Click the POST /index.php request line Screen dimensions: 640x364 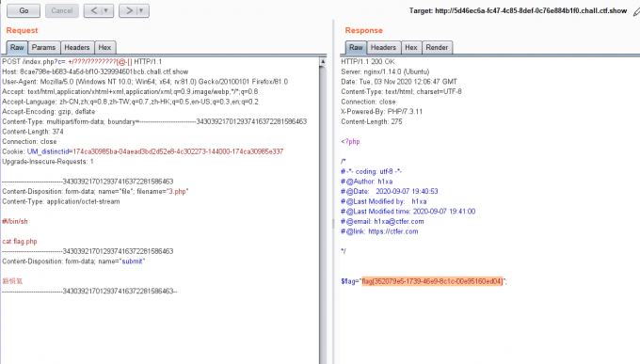coord(82,62)
